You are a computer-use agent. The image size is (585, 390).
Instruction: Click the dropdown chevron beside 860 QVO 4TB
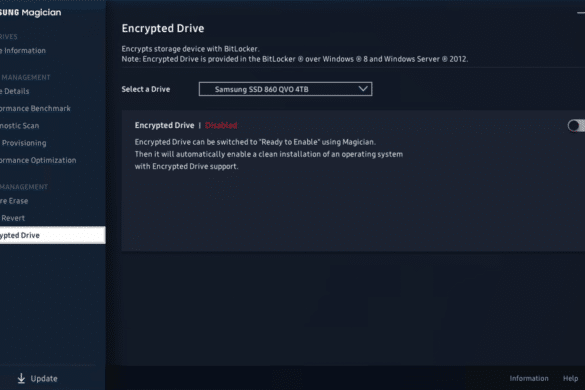click(x=363, y=89)
